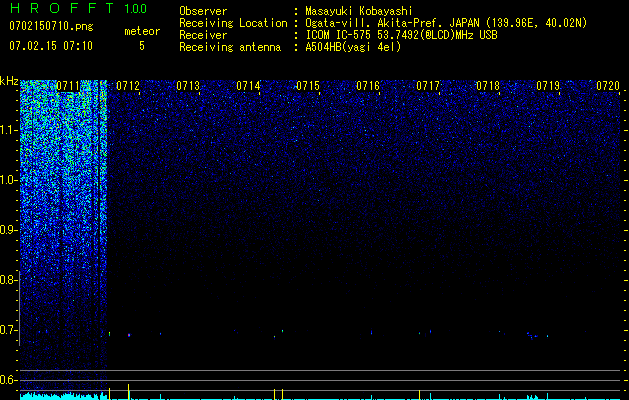Select the meteor count value 5
The height and width of the screenshot is (400, 629).
click(x=142, y=46)
